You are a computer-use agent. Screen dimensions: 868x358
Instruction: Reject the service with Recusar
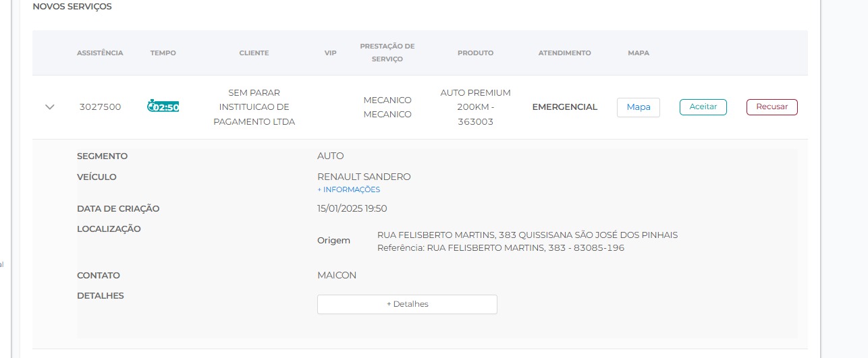coord(771,107)
